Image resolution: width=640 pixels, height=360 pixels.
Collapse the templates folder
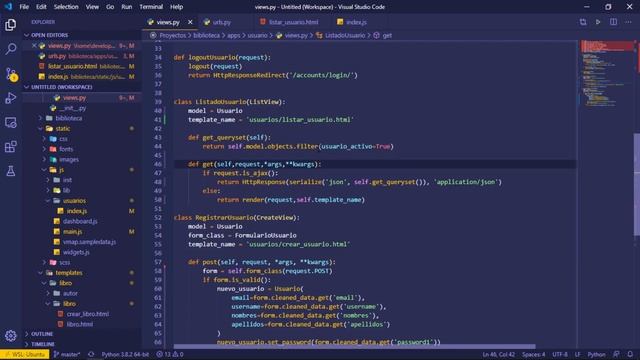tap(69, 273)
